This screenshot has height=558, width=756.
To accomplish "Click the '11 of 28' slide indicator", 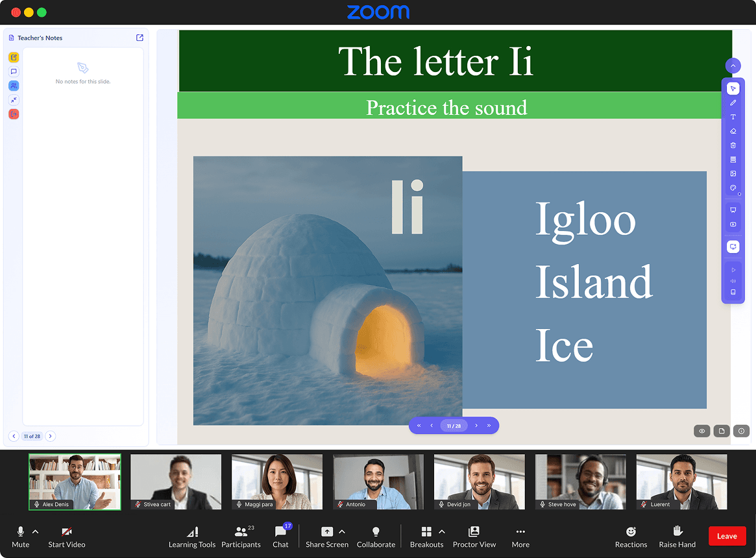I will point(32,436).
